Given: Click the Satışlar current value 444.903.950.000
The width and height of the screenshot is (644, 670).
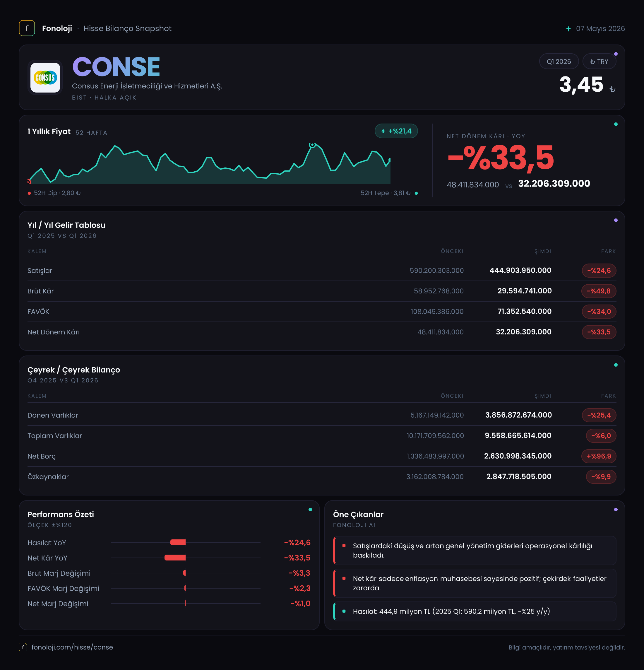Looking at the screenshot, I should pos(520,270).
